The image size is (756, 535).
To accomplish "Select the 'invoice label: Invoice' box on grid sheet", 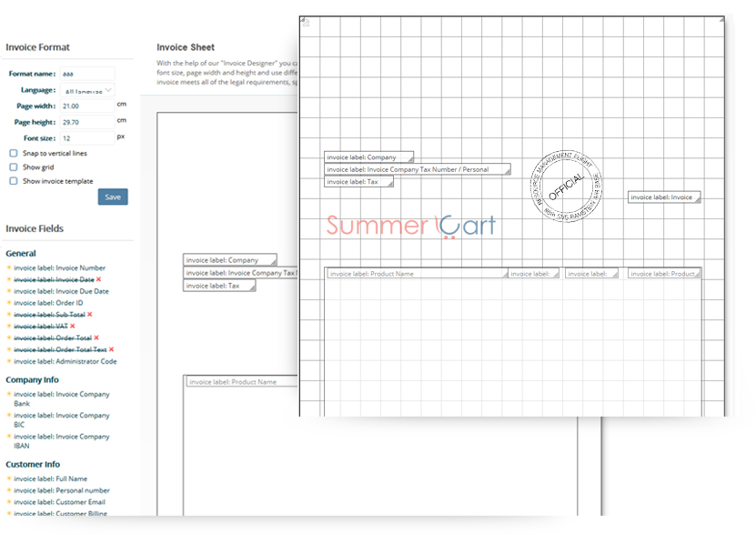I will click(664, 197).
